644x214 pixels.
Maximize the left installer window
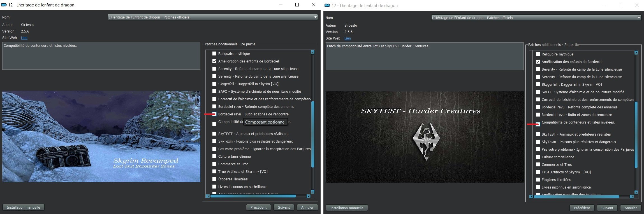tap(297, 5)
